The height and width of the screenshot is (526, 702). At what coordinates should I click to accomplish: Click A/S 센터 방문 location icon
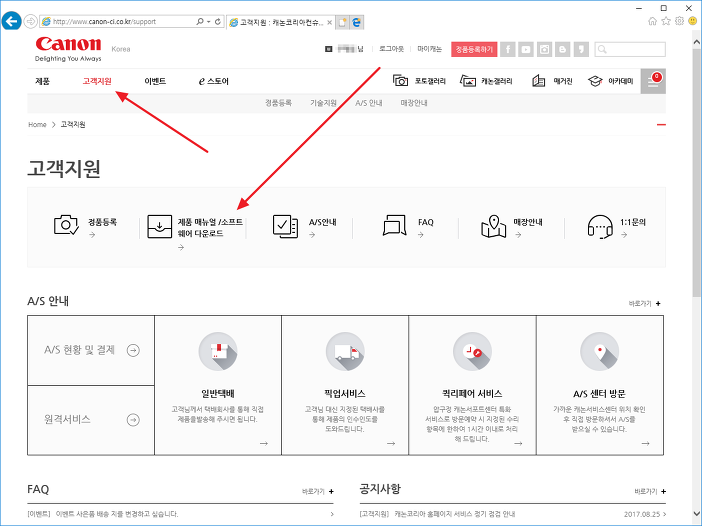[x=599, y=351]
